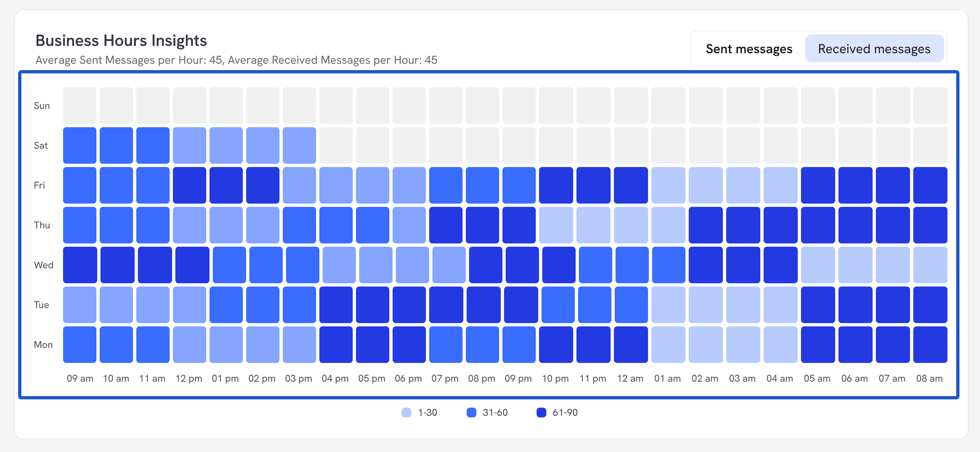Viewport: 980px width, 452px height.
Task: Switch to the Sent messages tab
Action: tap(749, 49)
